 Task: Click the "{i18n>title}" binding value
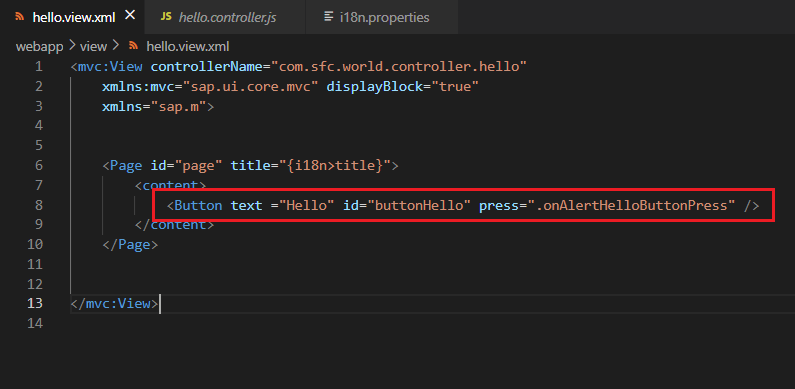coord(334,165)
